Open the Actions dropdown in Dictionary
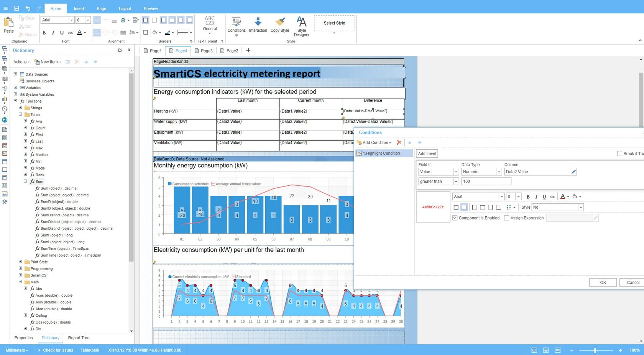 point(21,62)
